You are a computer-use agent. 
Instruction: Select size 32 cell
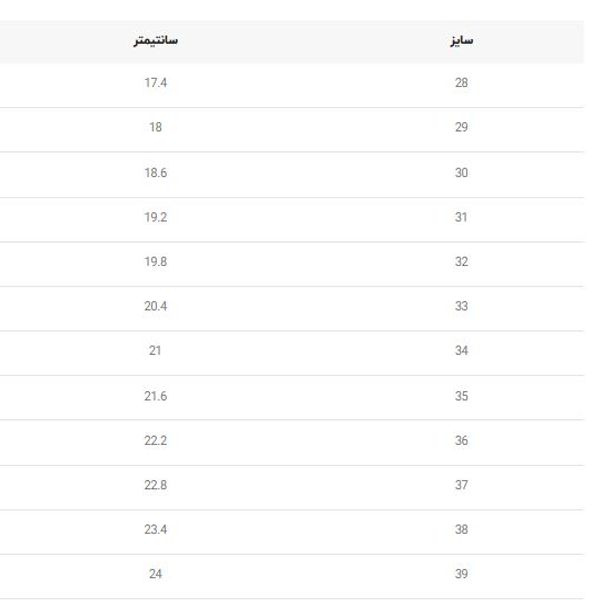[x=461, y=262]
